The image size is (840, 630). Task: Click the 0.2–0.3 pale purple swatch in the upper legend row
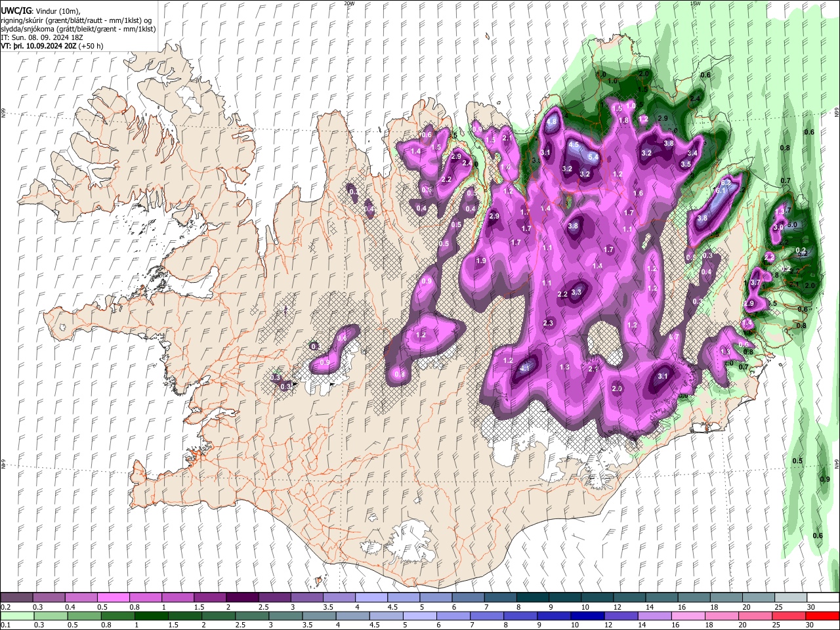tap(16, 598)
